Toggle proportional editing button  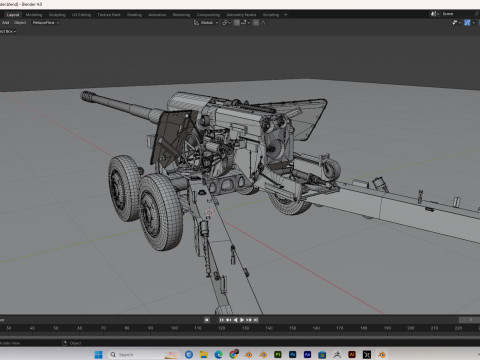coord(256,23)
